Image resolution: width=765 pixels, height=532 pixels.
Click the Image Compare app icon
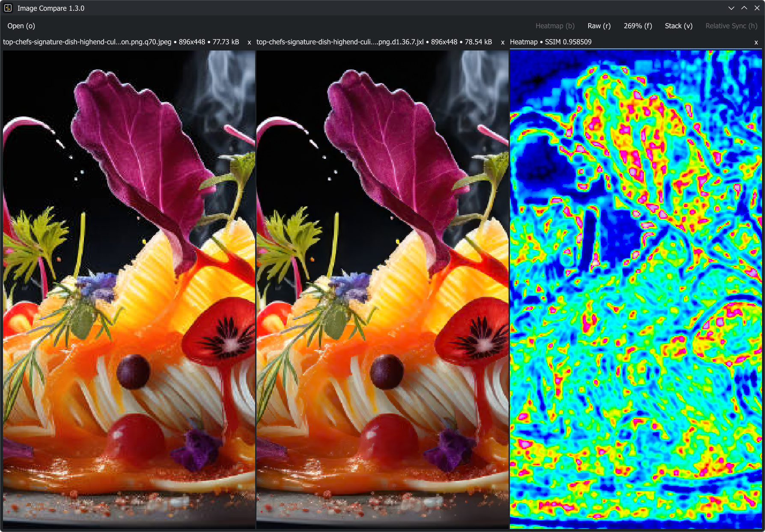tap(8, 8)
